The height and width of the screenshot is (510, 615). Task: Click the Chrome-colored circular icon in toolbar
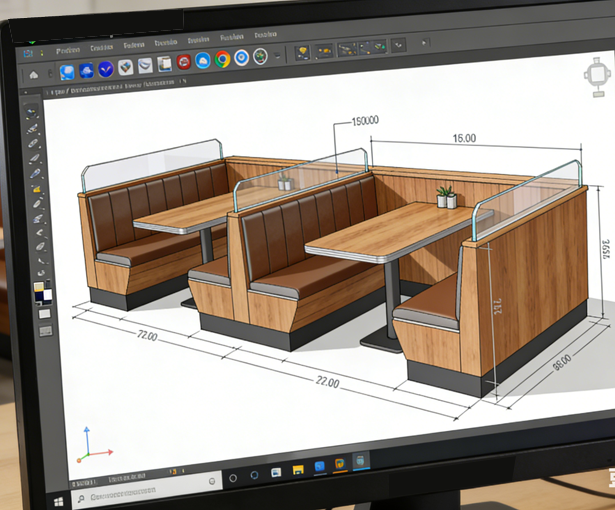[x=222, y=59]
